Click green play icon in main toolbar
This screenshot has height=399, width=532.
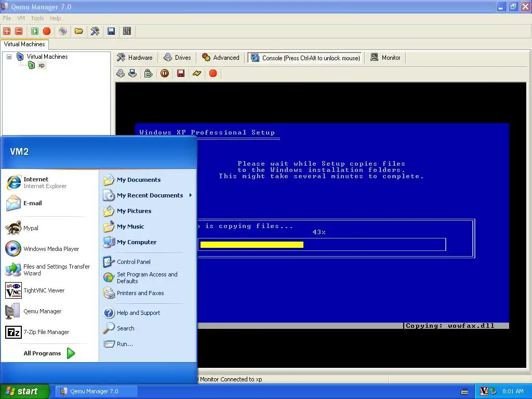click(35, 31)
